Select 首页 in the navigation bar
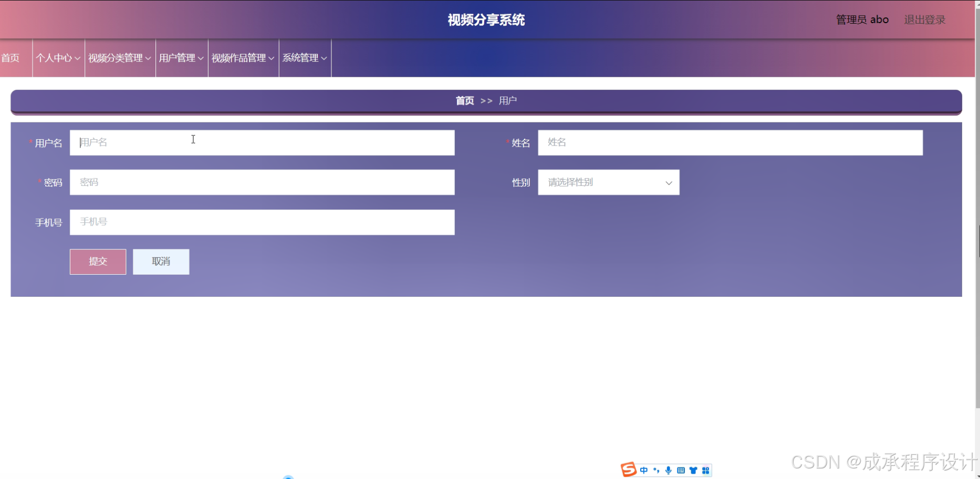 (12, 58)
